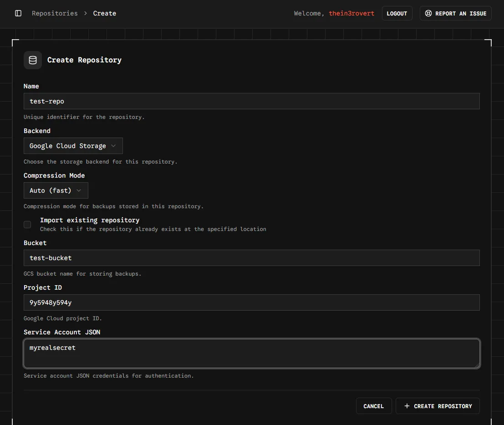Cancel the repository creation form

click(373, 406)
